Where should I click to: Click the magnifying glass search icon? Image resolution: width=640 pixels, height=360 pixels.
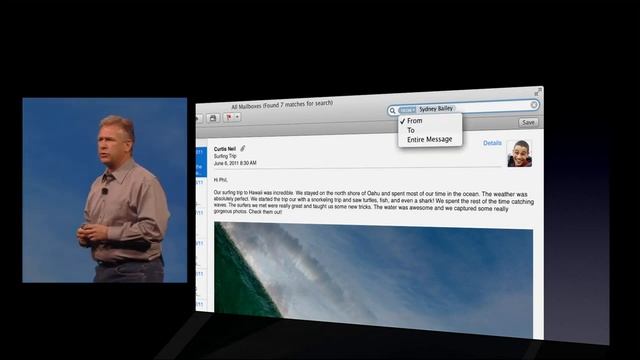[392, 111]
